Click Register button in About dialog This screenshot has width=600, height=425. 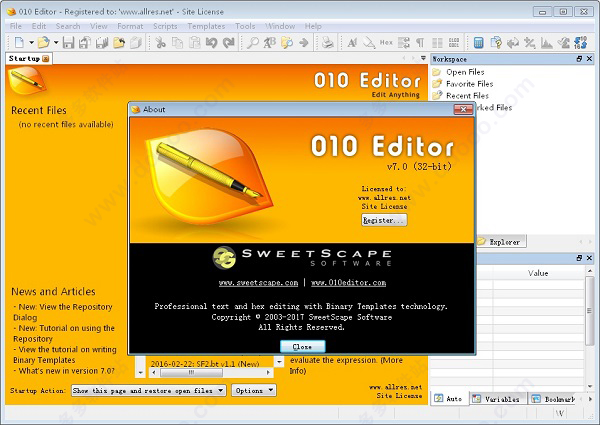pyautogui.click(x=384, y=220)
